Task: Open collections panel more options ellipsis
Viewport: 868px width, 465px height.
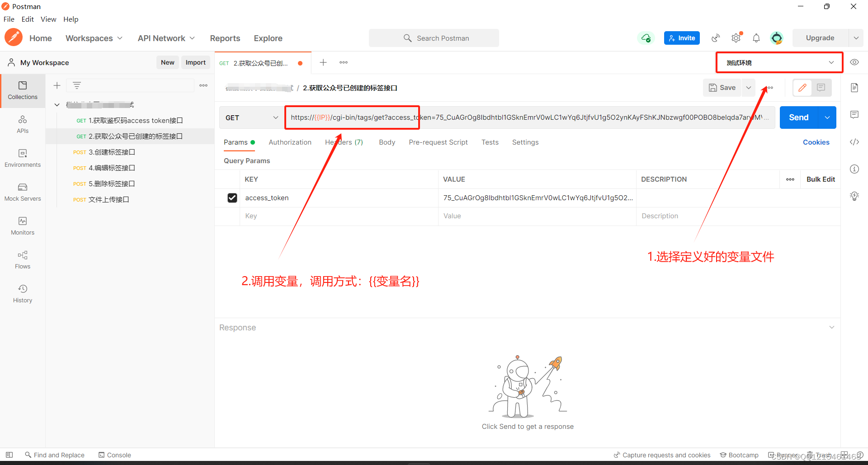Action: click(x=203, y=85)
